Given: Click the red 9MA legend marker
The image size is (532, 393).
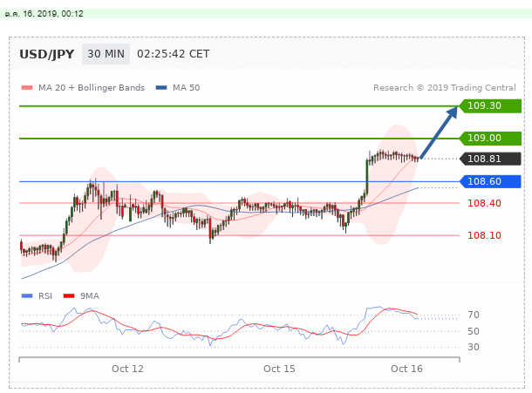Looking at the screenshot, I should pyautogui.click(x=72, y=295).
